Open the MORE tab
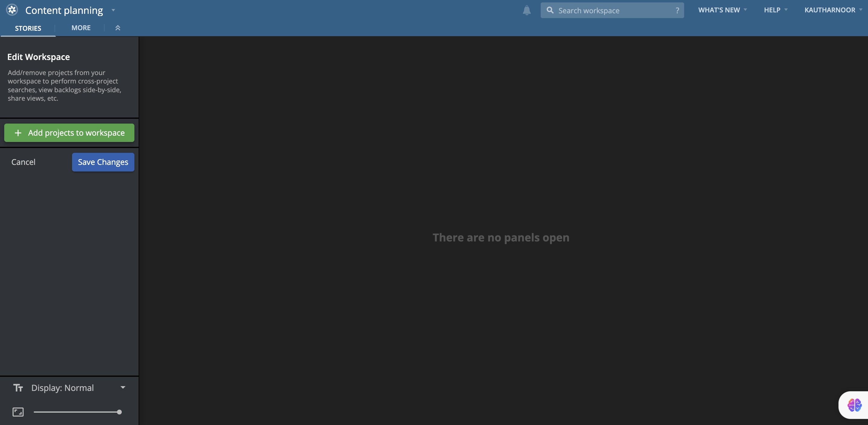Viewport: 868px width, 425px height. [x=81, y=28]
